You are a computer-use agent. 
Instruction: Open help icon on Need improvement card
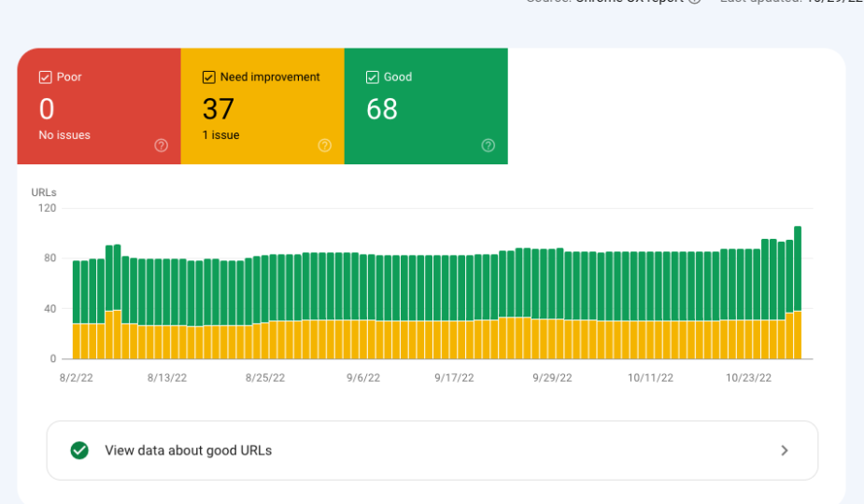[x=324, y=146]
